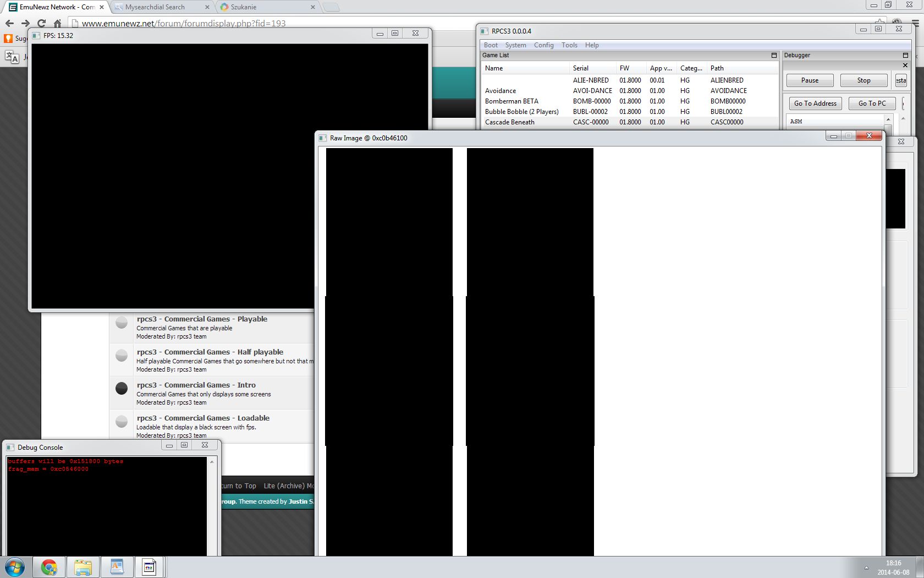Click the Go To Address button

pos(815,103)
